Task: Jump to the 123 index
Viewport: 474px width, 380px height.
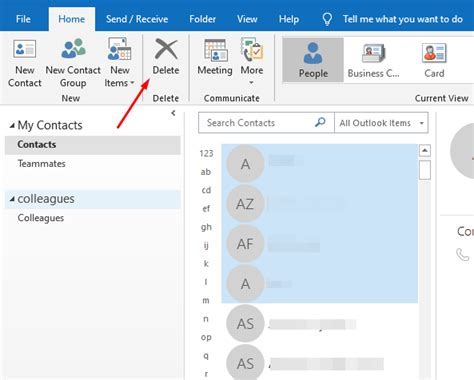Action: click(x=206, y=153)
